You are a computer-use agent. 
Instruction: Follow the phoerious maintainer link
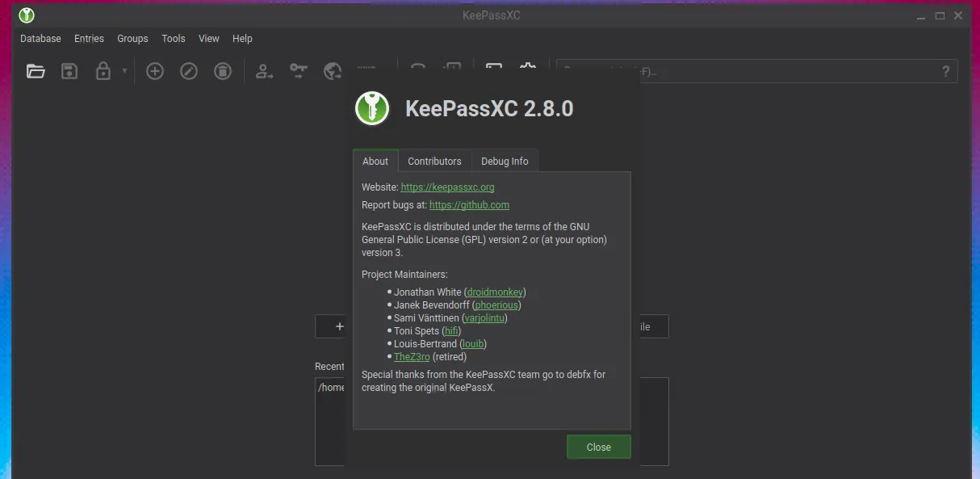tap(496, 305)
